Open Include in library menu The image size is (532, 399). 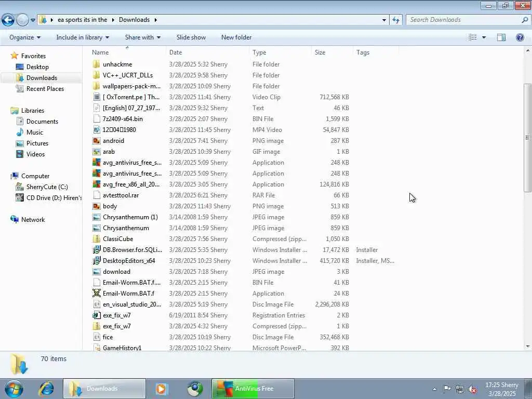(83, 37)
